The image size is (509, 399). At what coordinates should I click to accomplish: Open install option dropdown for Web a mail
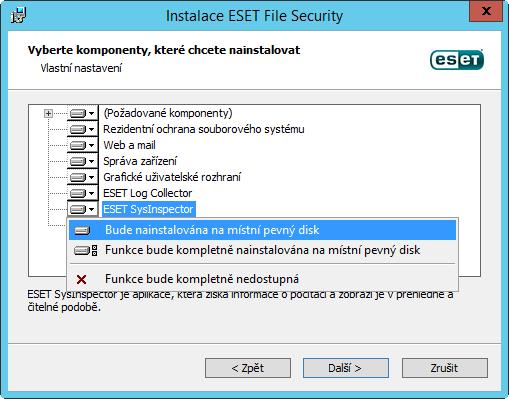coord(82,145)
